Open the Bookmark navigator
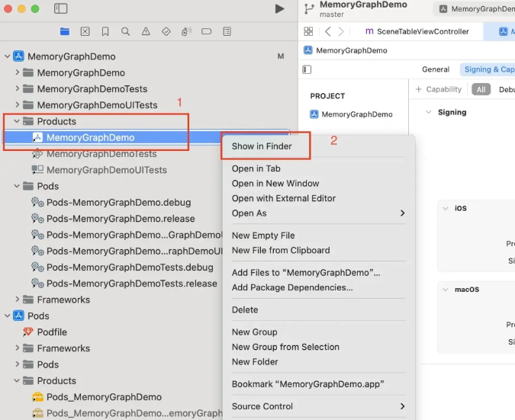Viewport: 515px width, 420px height. (105, 31)
